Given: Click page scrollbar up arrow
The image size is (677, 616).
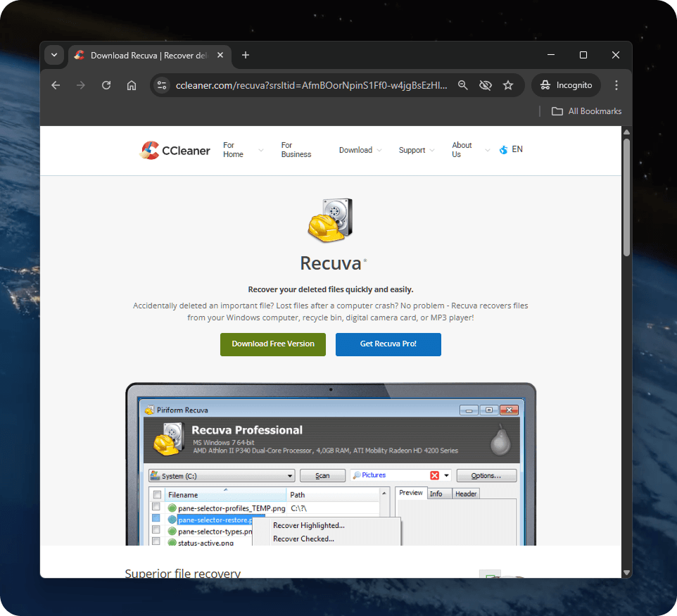Looking at the screenshot, I should pyautogui.click(x=626, y=132).
